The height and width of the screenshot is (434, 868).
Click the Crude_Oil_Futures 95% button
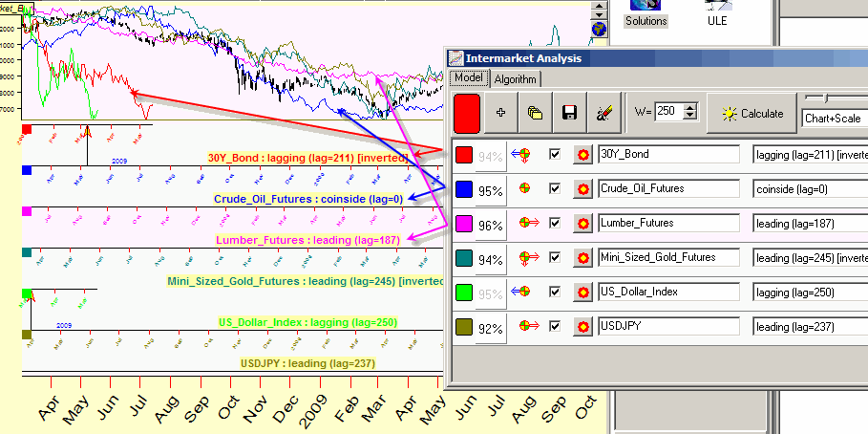click(491, 190)
